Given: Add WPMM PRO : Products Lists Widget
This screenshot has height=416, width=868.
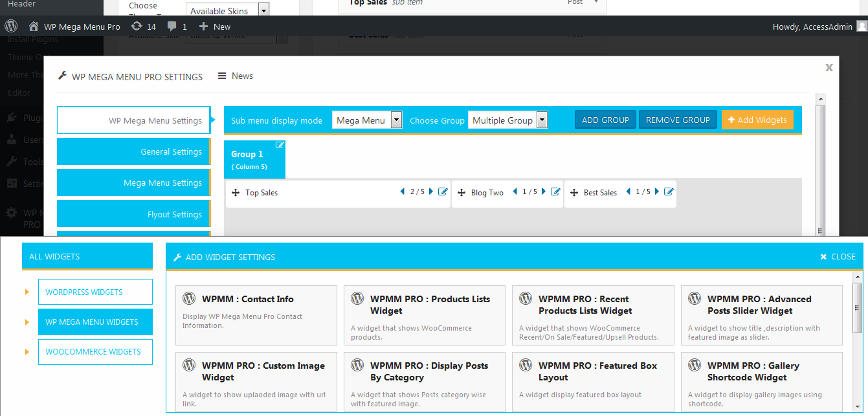Looking at the screenshot, I should point(425,315).
